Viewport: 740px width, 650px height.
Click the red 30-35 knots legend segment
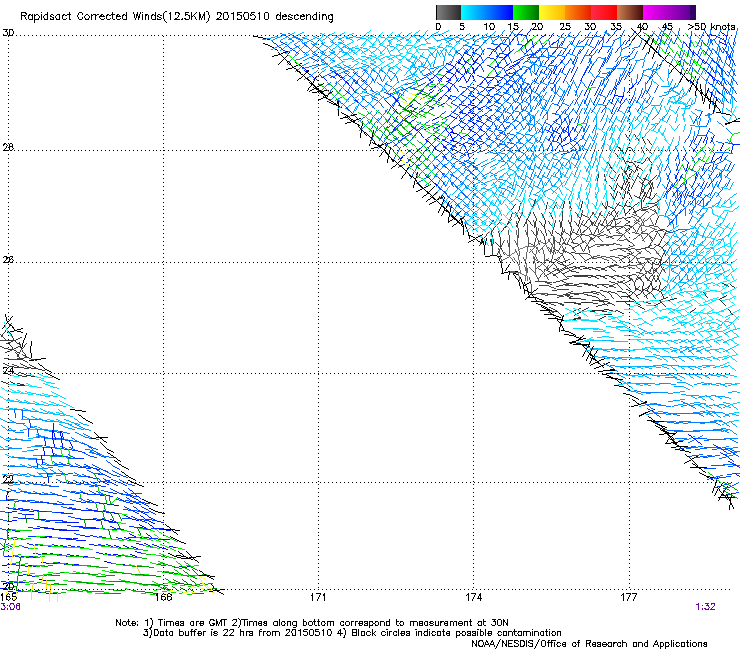[x=604, y=12]
